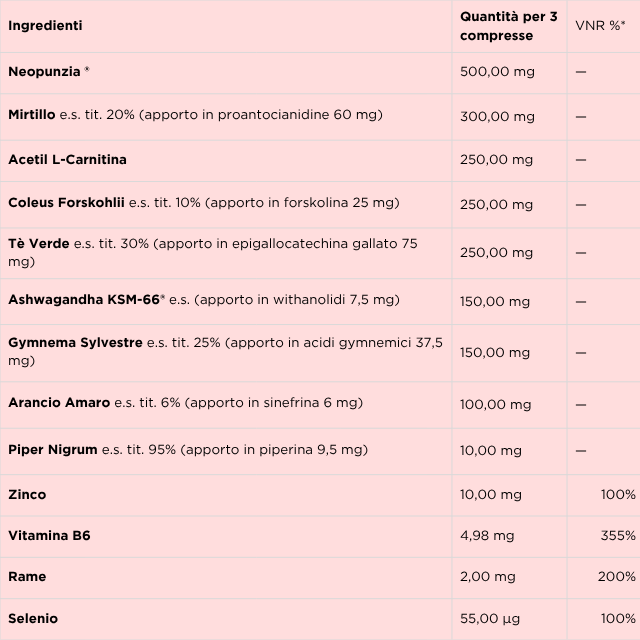
Task: Click the Zinco ingredient name
Action: (27, 494)
